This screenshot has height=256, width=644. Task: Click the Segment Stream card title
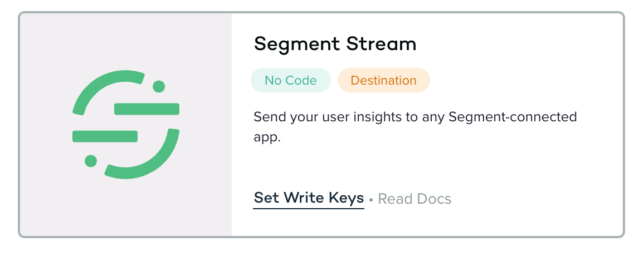335,44
